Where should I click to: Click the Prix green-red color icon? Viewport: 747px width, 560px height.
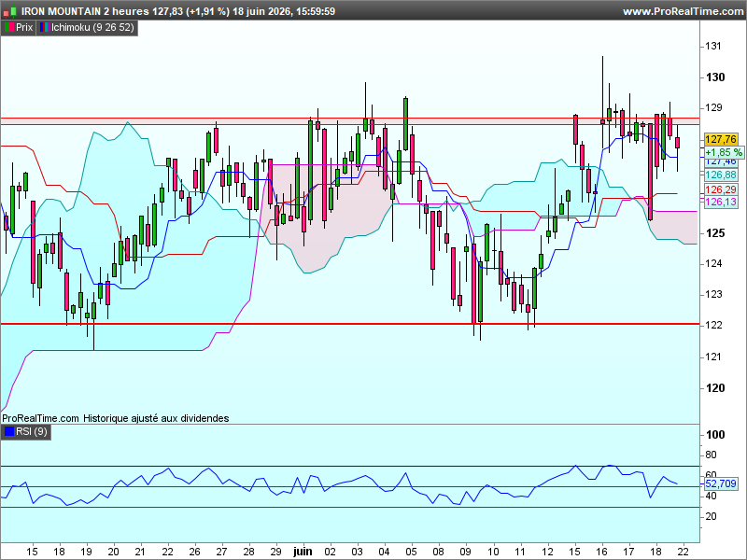[9, 28]
